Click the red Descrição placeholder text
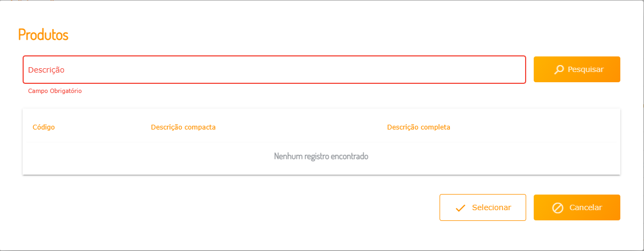This screenshot has width=644, height=251. click(46, 70)
